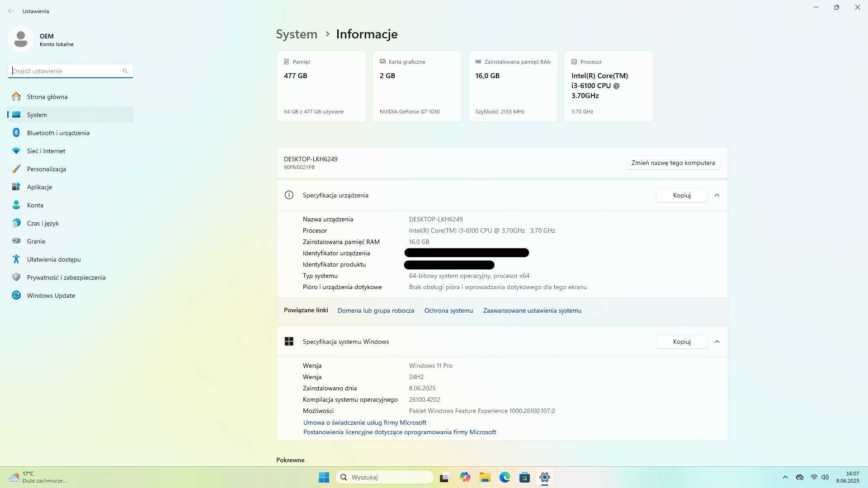868x488 pixels.
Task: Open the Zainstalowana pamięć RAM card
Action: tap(513, 86)
